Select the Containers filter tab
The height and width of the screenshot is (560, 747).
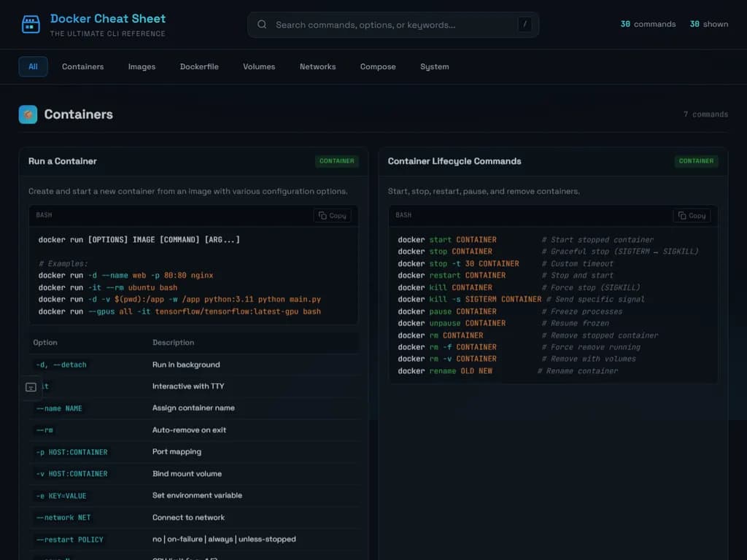pyautogui.click(x=82, y=66)
